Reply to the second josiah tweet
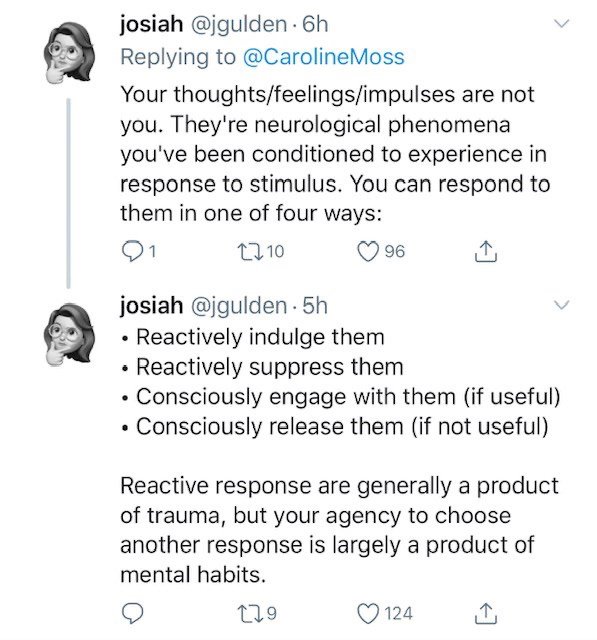Screen dimensions: 597x640 [x=132, y=613]
